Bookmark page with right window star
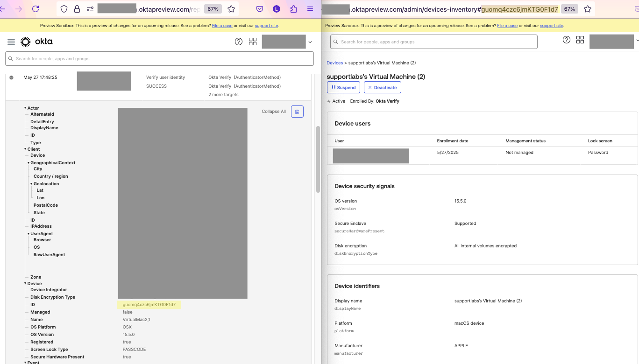This screenshot has height=364, width=639. point(588,9)
